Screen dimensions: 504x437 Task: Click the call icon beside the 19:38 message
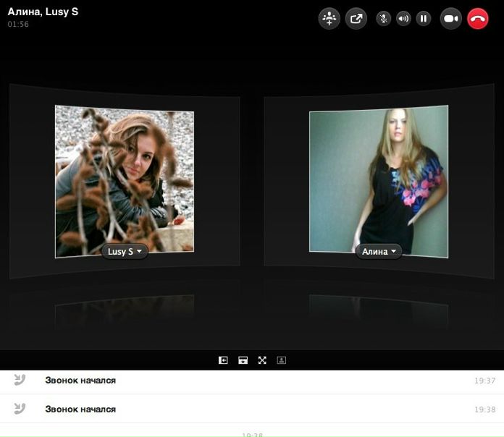tap(20, 410)
